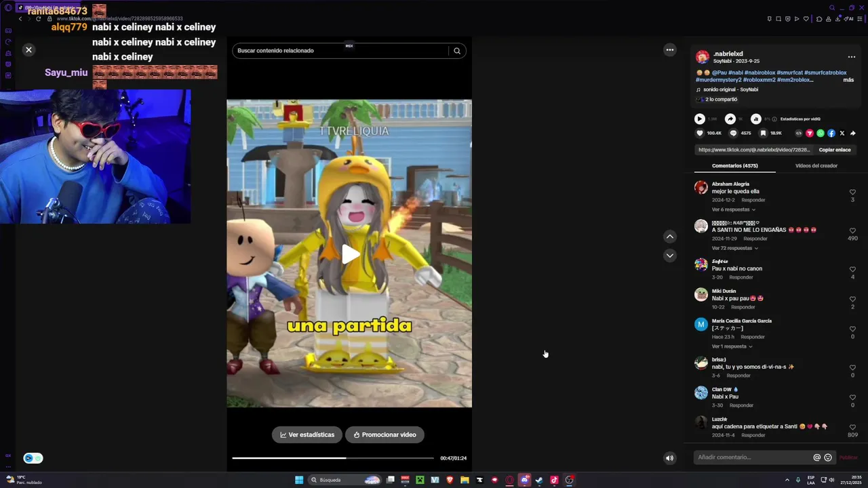Switch to Comentarios (4575) tab

point(735,165)
